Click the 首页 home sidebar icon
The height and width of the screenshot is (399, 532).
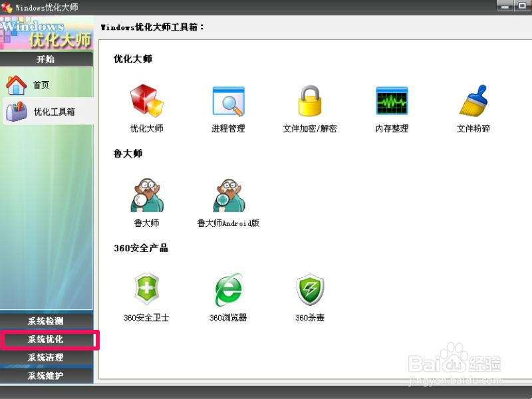click(x=47, y=84)
